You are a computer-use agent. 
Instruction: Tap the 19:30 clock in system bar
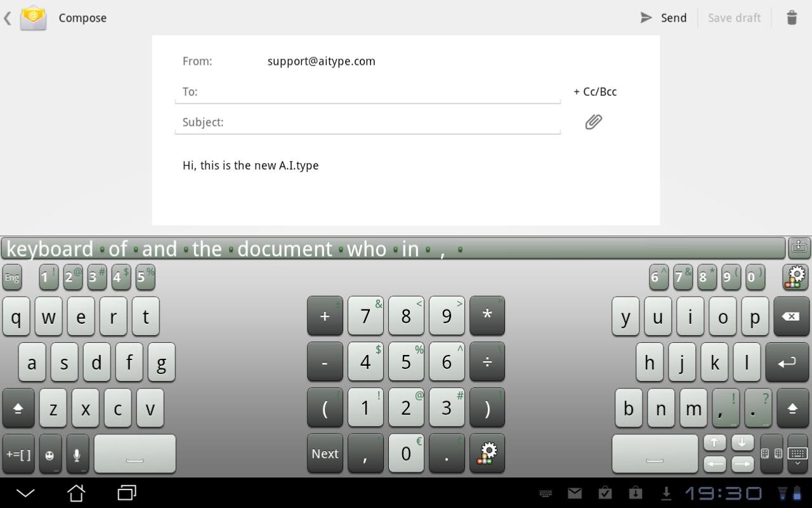click(x=723, y=493)
